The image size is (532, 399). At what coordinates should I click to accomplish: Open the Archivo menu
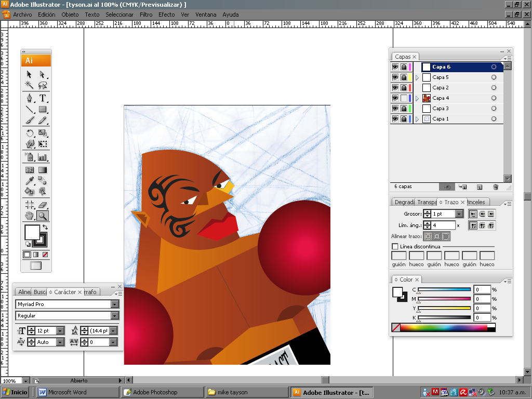pos(22,15)
